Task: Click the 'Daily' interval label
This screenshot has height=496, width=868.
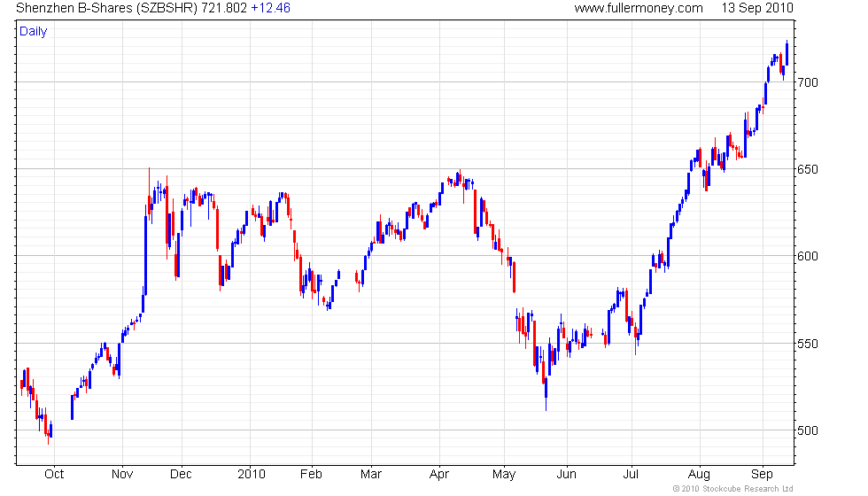Action: click(x=34, y=32)
